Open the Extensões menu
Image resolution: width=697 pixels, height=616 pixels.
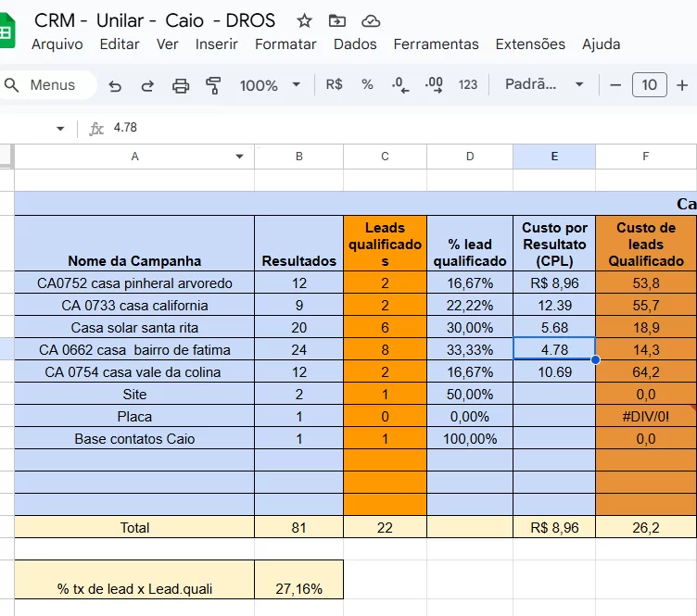[530, 44]
